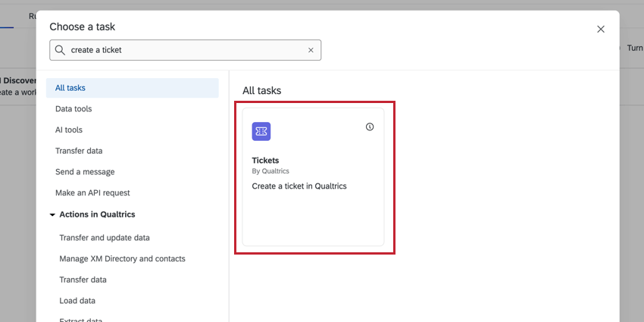Click the Tickets card title

265,160
